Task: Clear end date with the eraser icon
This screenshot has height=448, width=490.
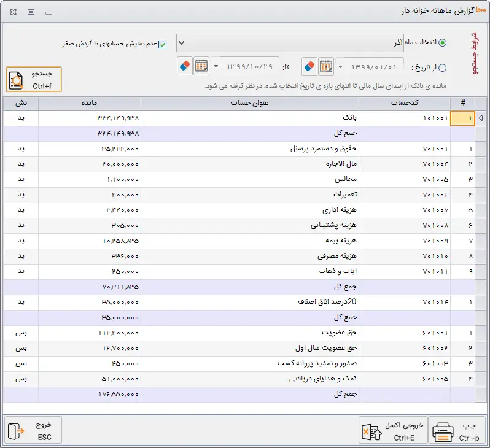Action: tap(185, 66)
